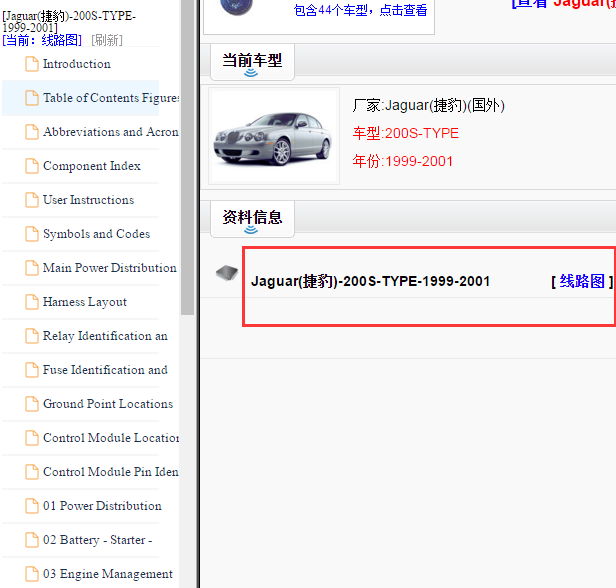The height and width of the screenshot is (588, 616).
Task: Open 01 Power Distribution entry
Action: tap(102, 506)
